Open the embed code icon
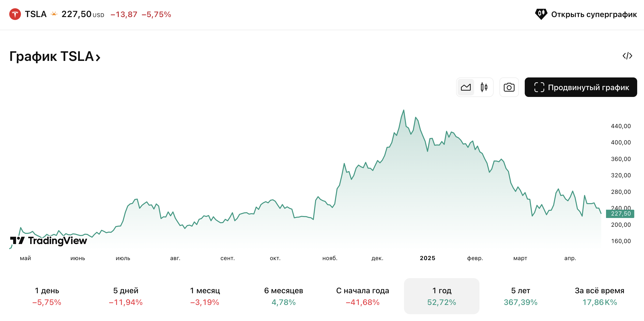The image size is (644, 321). point(627,56)
